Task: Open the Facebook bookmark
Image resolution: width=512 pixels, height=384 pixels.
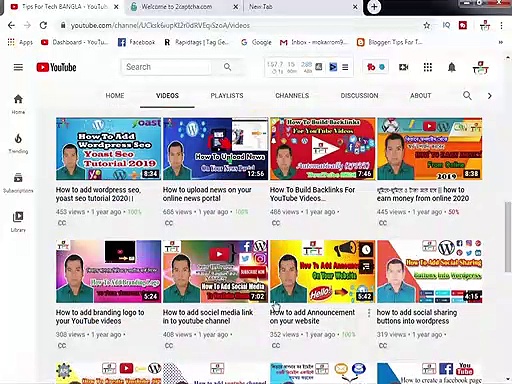Action: pyautogui.click(x=137, y=42)
